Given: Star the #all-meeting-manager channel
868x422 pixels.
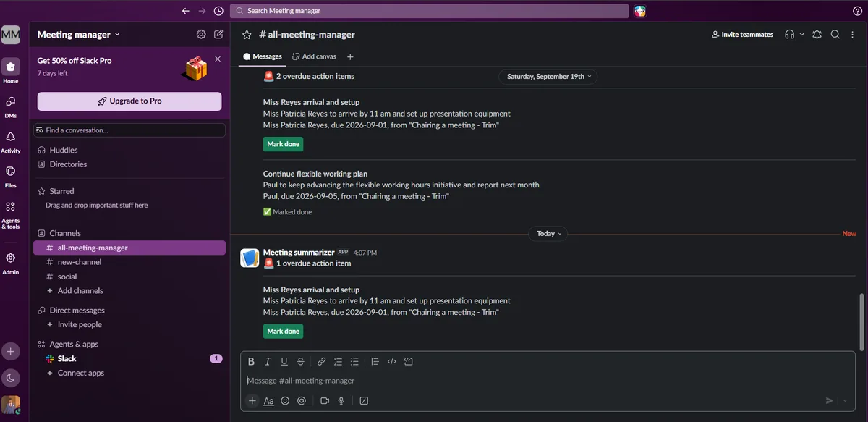Looking at the screenshot, I should click(x=247, y=35).
